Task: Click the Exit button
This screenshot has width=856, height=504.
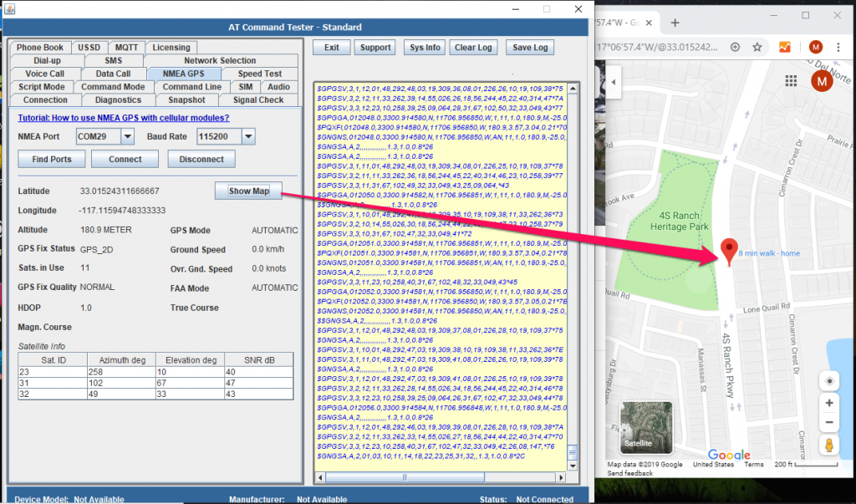Action: (x=331, y=48)
